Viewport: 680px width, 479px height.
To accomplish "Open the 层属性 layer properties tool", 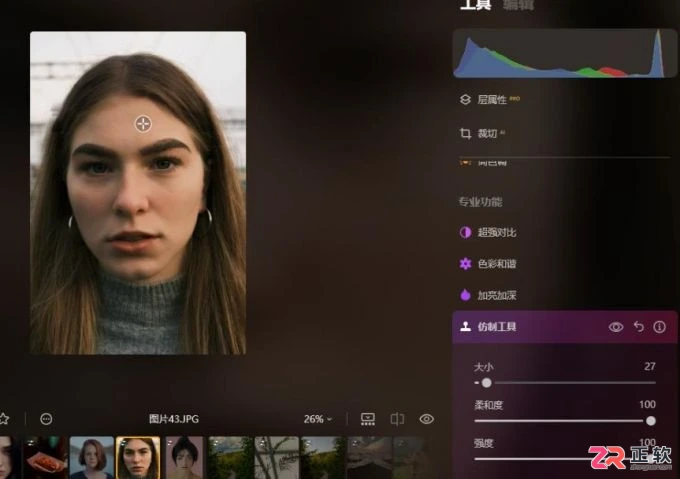I will [x=490, y=100].
